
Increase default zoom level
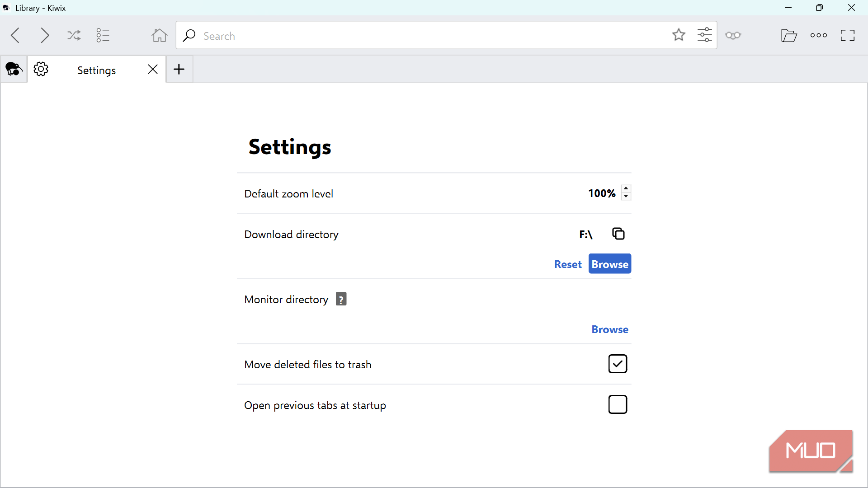[626, 188]
